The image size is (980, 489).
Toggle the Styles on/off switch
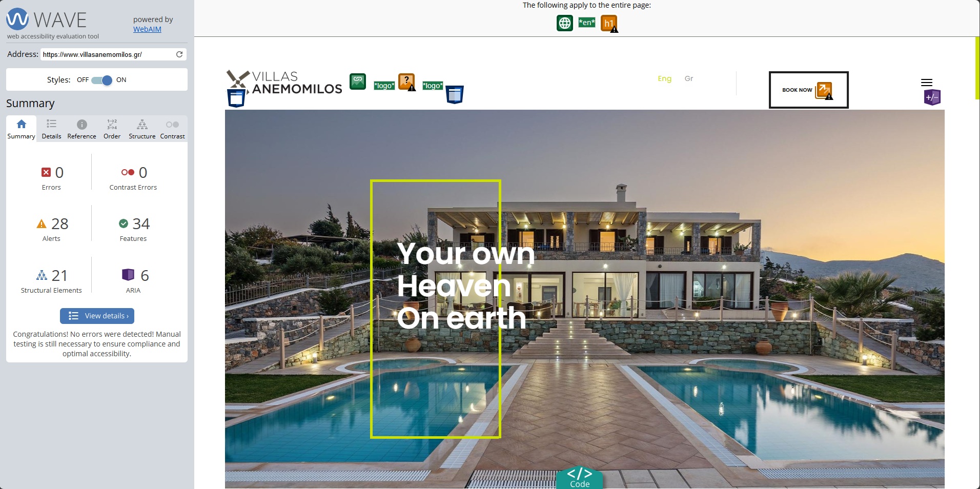coord(101,80)
